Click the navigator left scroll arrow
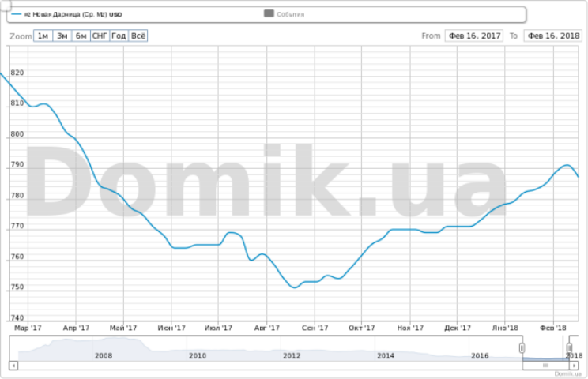The height and width of the screenshot is (379, 588). (x=13, y=365)
